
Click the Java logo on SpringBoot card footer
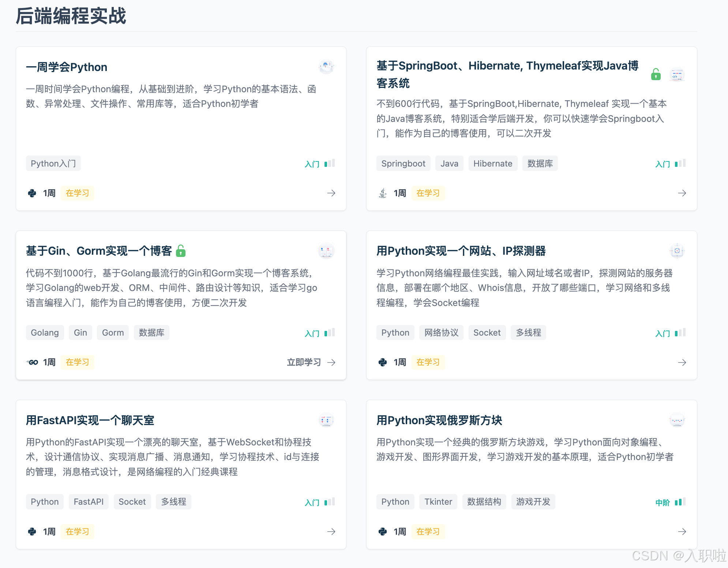(x=383, y=193)
